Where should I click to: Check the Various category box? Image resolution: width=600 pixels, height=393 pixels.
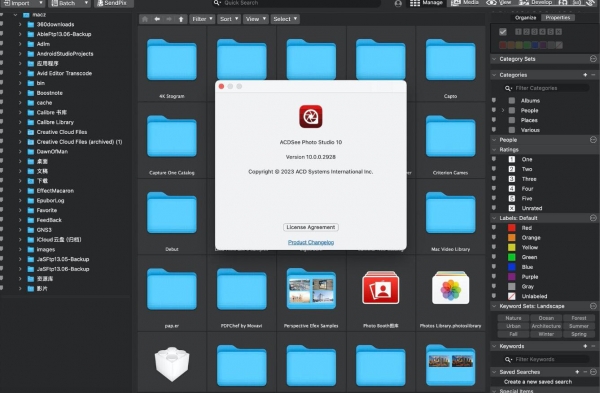point(512,130)
